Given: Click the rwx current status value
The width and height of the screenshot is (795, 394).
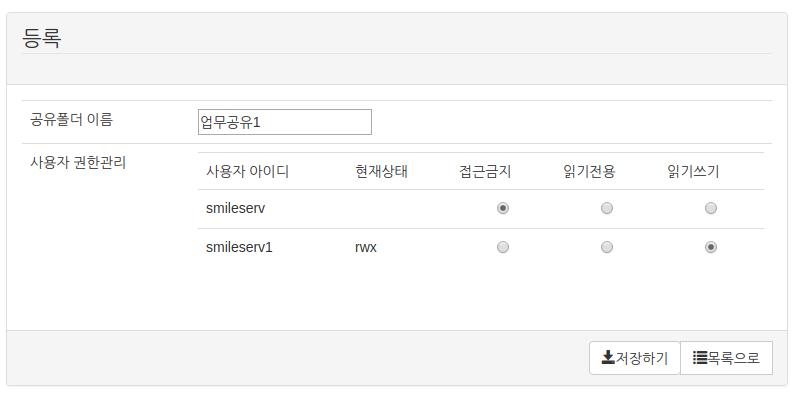Looking at the screenshot, I should pos(366,248).
